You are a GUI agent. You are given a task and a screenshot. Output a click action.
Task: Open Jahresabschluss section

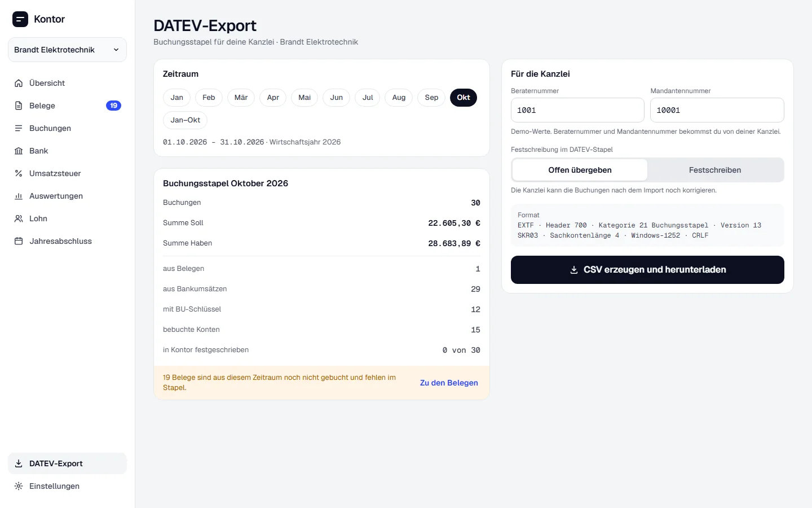[x=67, y=241]
